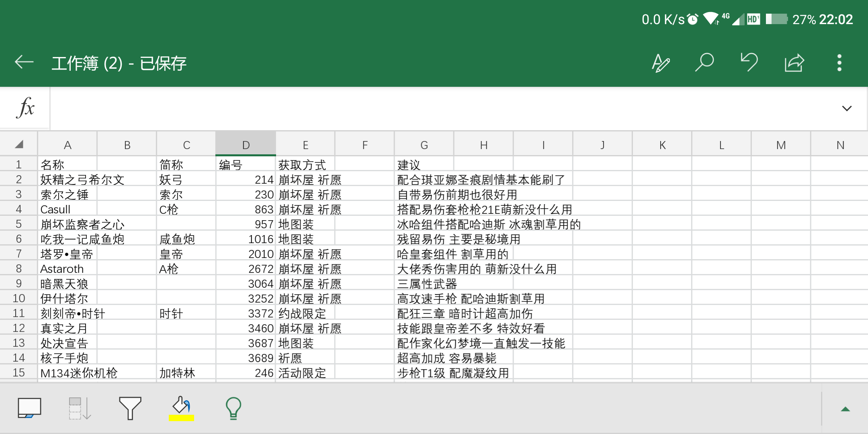Viewport: 868px width, 434px height.
Task: Select the Casull name cell
Action: click(68, 209)
